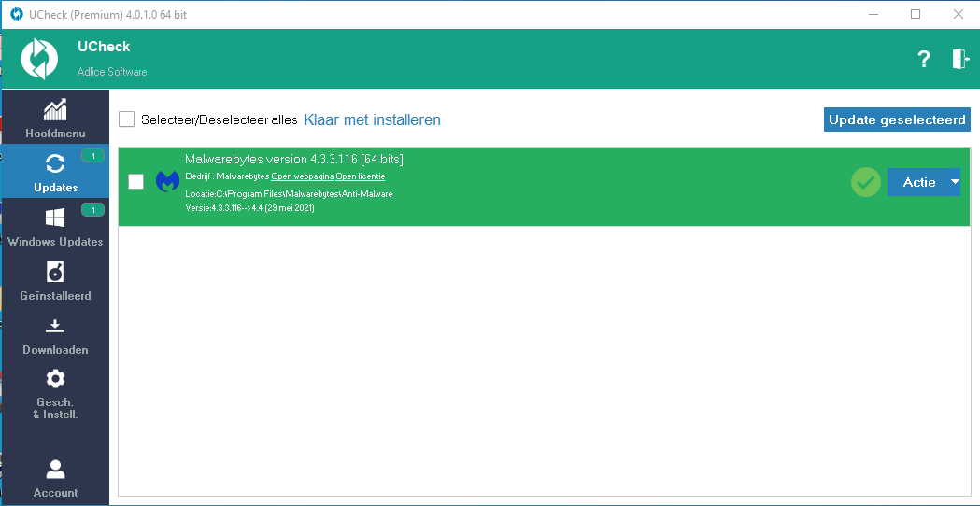
Task: Click the Klaar met installeren text
Action: coord(373,119)
